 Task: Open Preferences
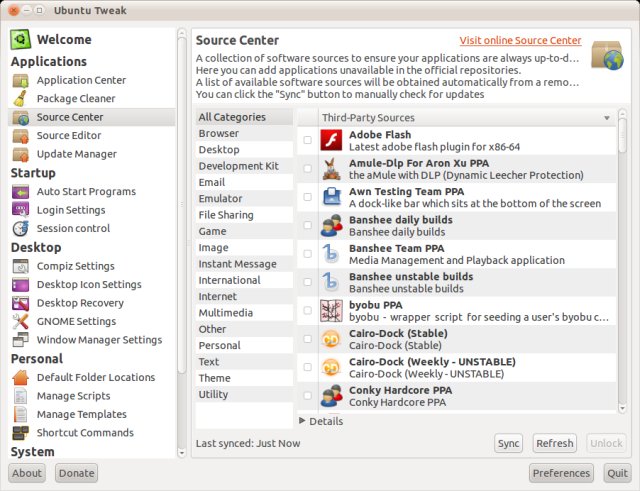click(561, 473)
